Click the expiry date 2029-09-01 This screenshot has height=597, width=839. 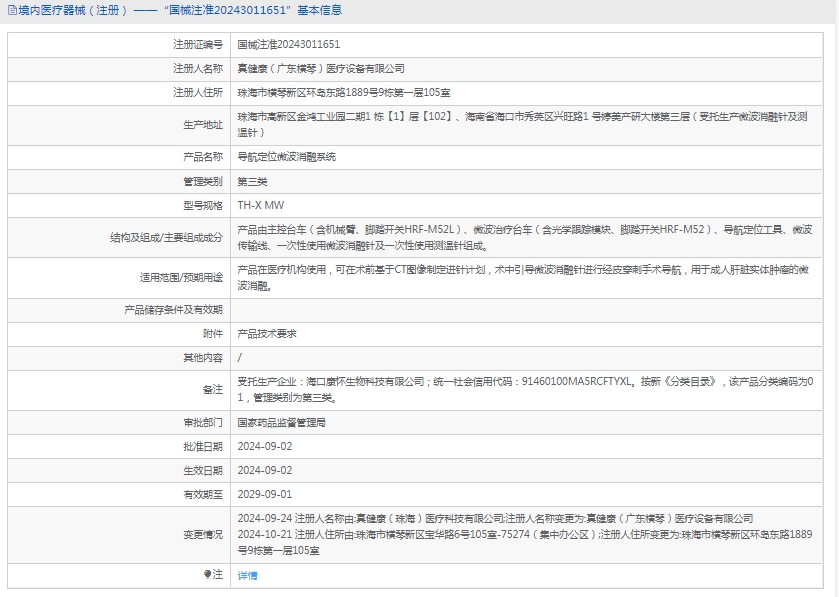pos(264,494)
